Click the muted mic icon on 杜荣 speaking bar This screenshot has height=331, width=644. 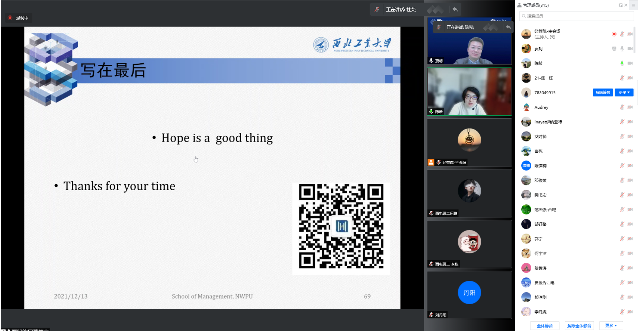coord(377,9)
